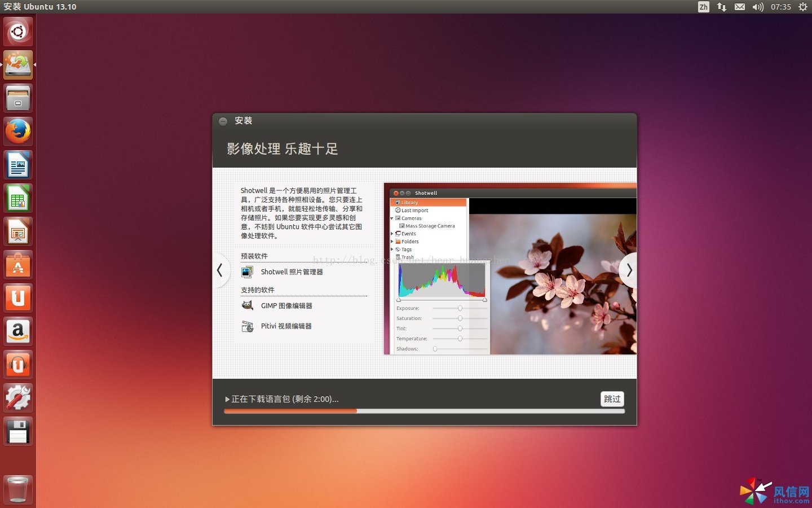The image size is (812, 508).
Task: Click the 07:35 clock indicator
Action: [781, 7]
